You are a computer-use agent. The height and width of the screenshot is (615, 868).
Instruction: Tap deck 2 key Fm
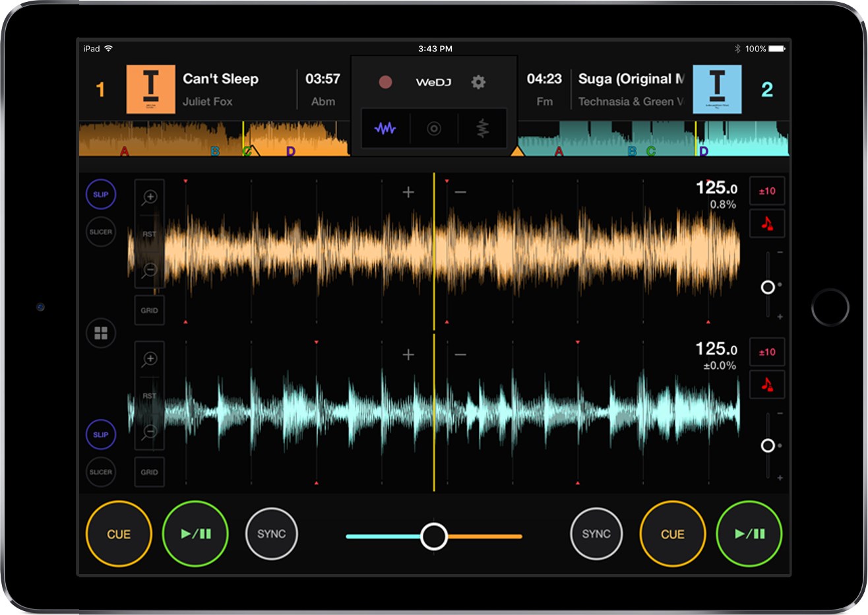point(545,102)
